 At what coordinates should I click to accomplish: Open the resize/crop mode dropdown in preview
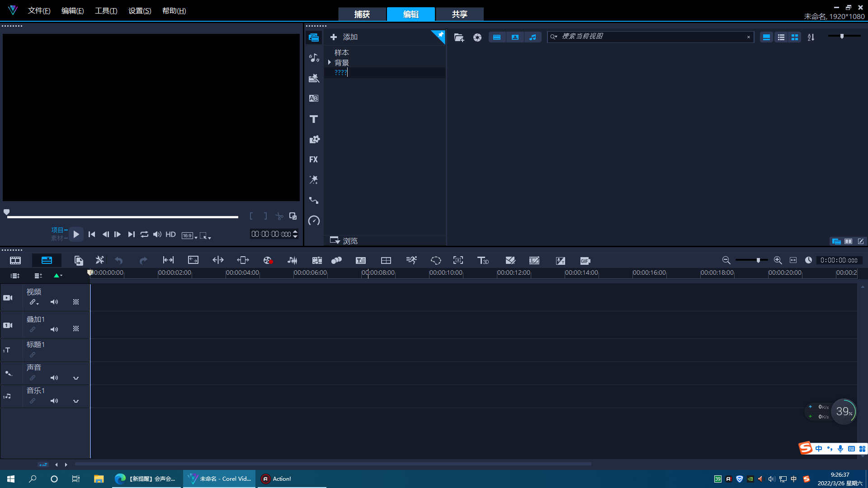coord(205,235)
